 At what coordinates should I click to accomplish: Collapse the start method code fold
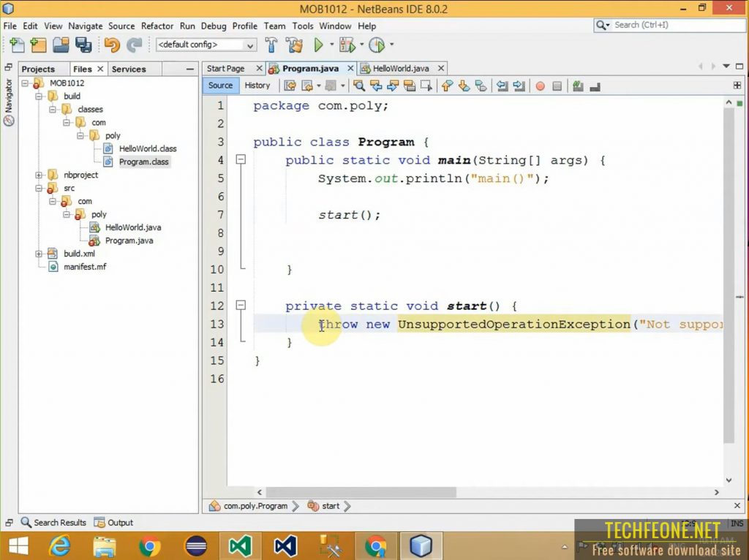241,305
